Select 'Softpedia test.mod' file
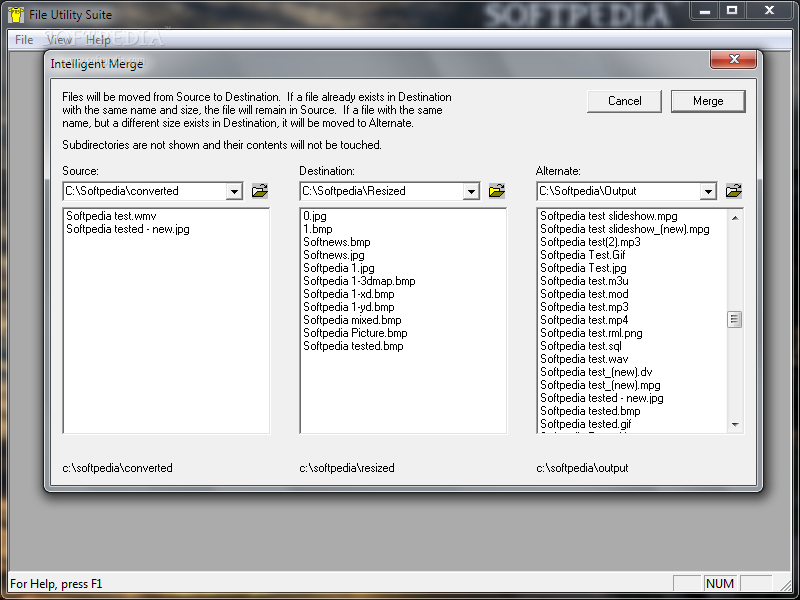 click(584, 294)
